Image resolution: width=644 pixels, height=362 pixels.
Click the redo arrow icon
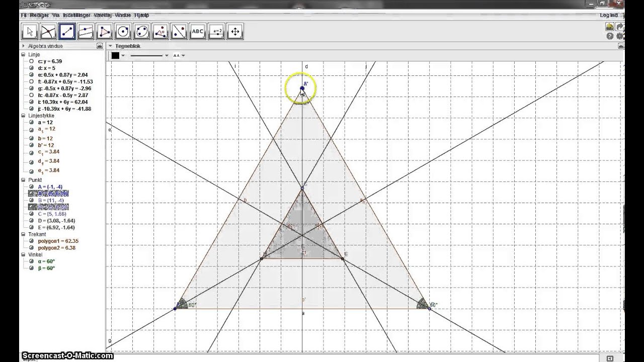[620, 27]
